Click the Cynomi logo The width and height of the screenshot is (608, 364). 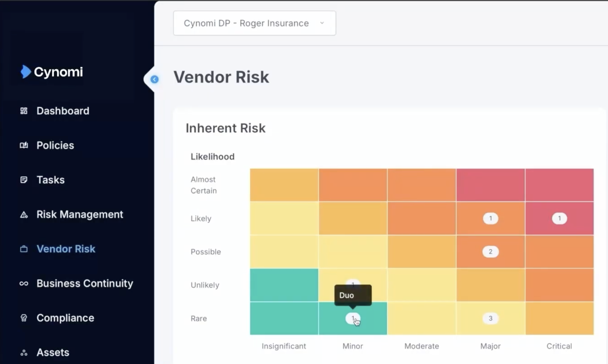tap(52, 72)
